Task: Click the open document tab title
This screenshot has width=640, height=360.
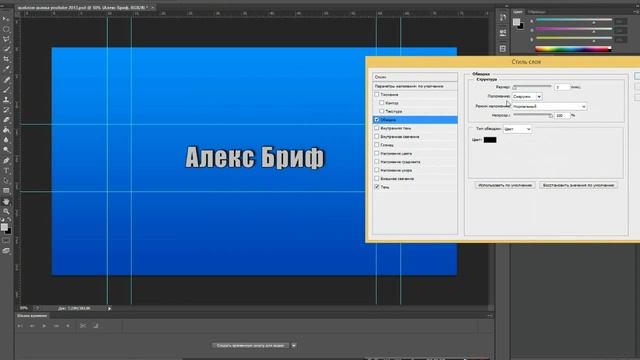Action: point(82,7)
